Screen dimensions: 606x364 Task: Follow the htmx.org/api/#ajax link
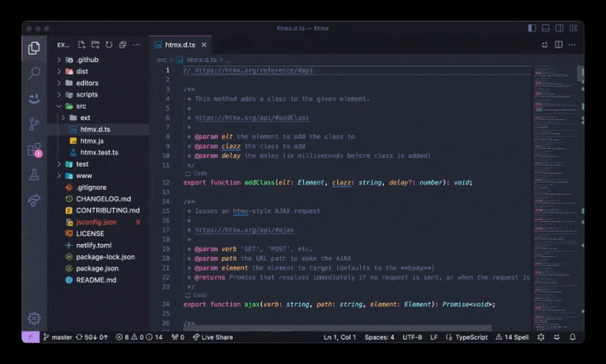click(x=244, y=230)
